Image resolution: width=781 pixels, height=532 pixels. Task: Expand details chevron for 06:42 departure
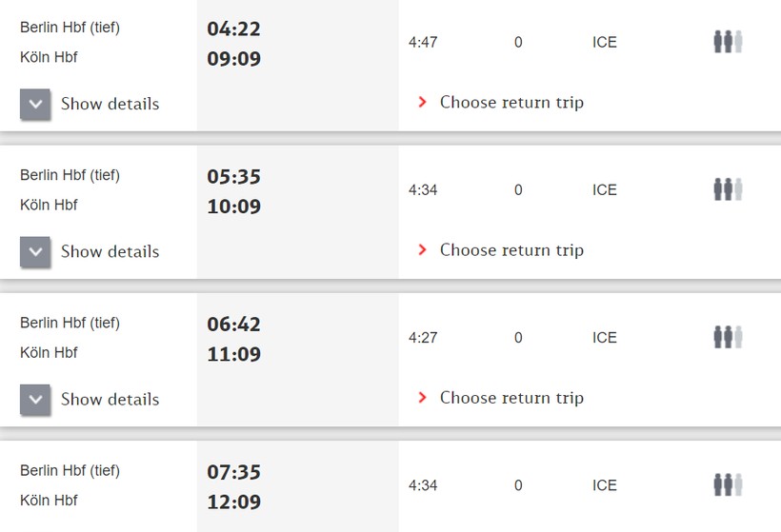35,399
